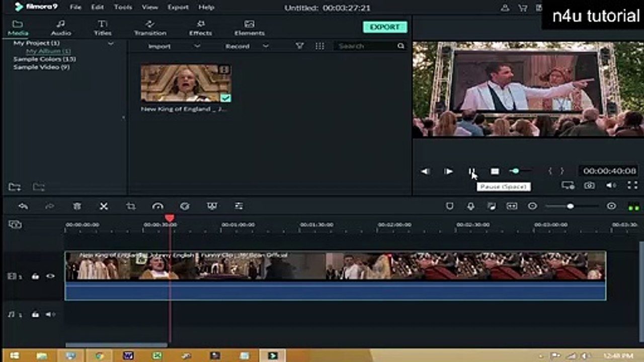Click the account profile icon
Image resolution: width=644 pixels, height=362 pixels.
pyautogui.click(x=506, y=8)
